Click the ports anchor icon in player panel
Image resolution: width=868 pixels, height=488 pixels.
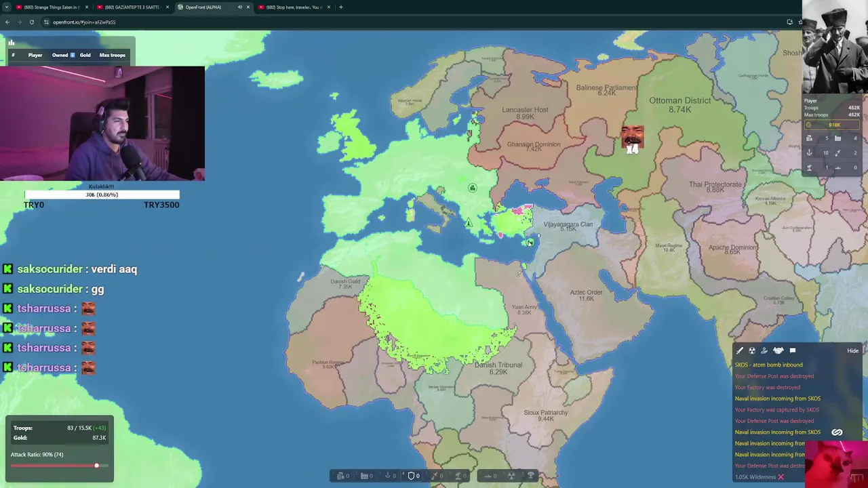(809, 152)
